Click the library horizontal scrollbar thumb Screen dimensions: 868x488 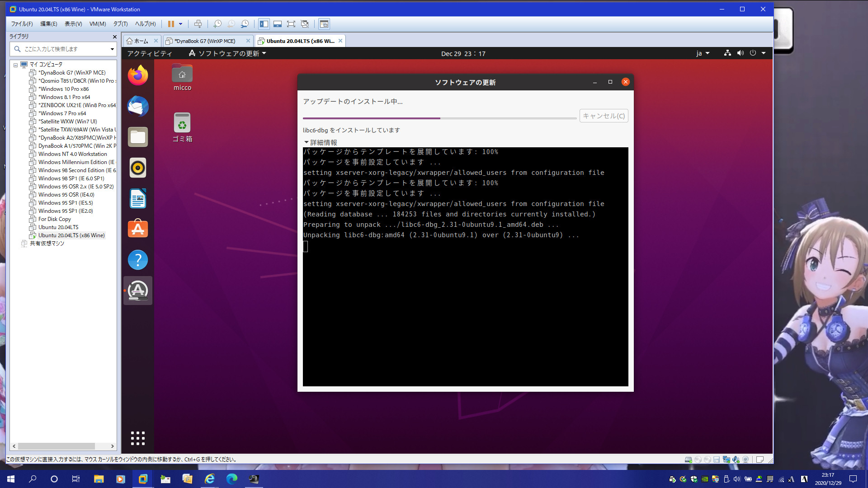57,446
